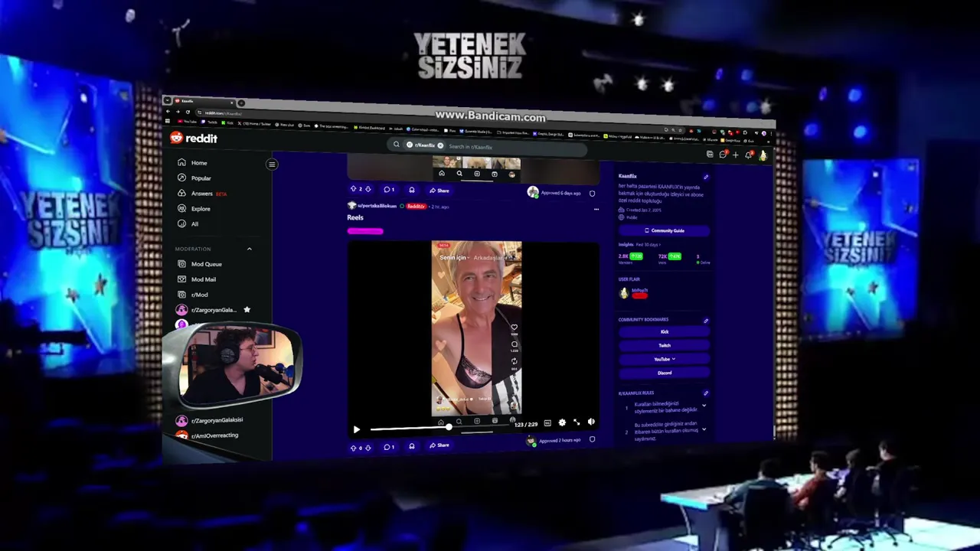Collapse the Moderation section chevron
This screenshot has width=980, height=551.
[249, 249]
